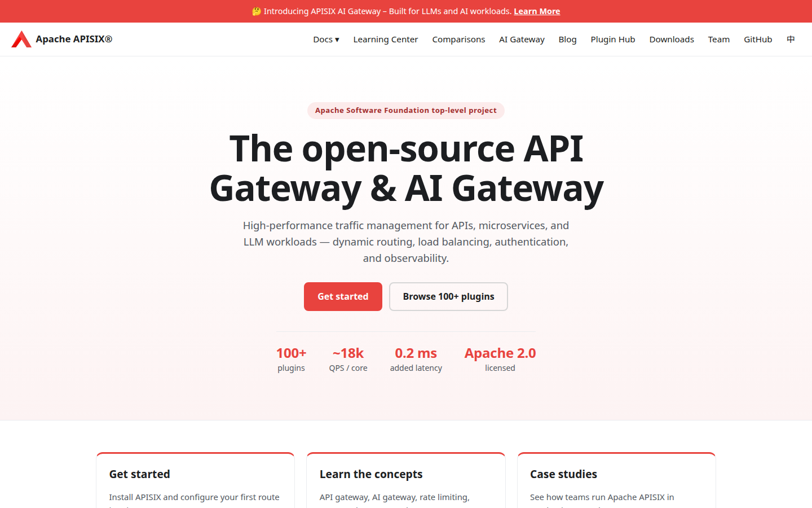Open the Learning Center page
Viewport: 812px width, 508px height.
pyautogui.click(x=386, y=40)
